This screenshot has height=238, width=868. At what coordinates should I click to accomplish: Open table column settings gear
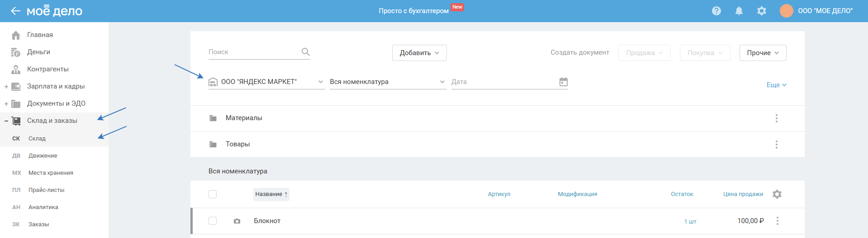point(777,194)
